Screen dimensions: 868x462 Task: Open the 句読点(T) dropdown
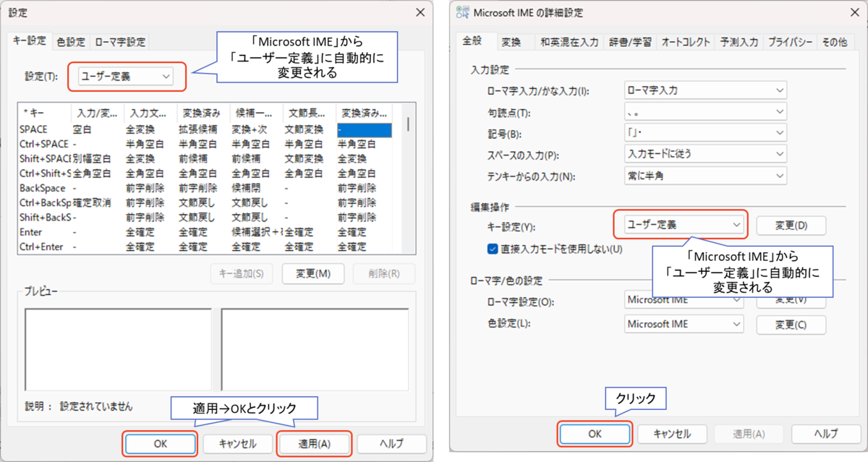pos(705,112)
